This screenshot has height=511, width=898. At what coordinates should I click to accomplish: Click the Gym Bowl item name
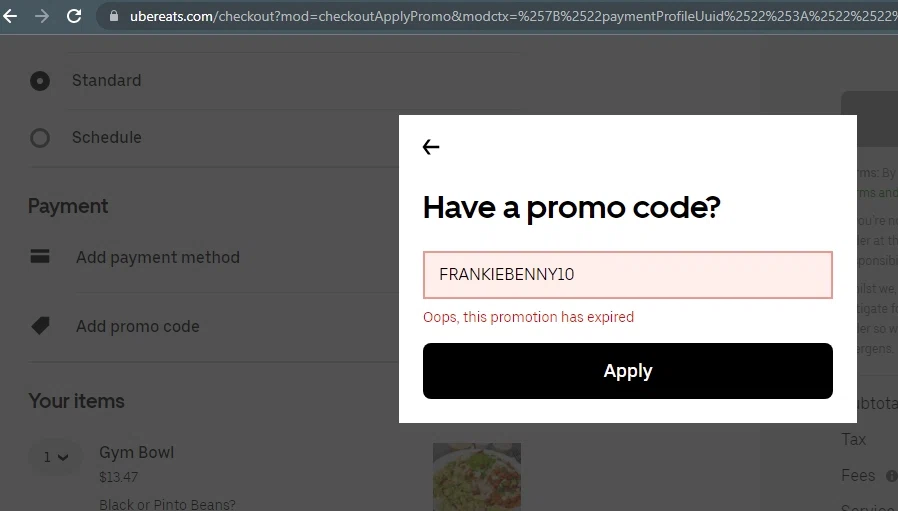click(x=136, y=452)
